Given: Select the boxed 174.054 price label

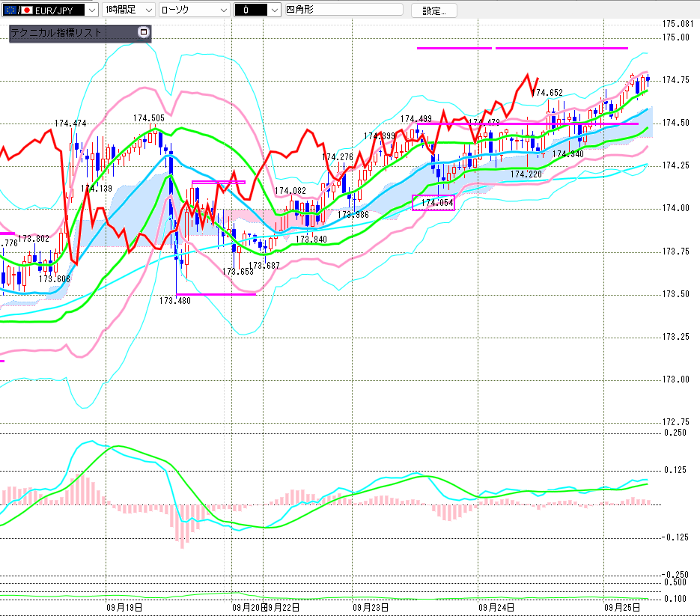Looking at the screenshot, I should pos(433,203).
